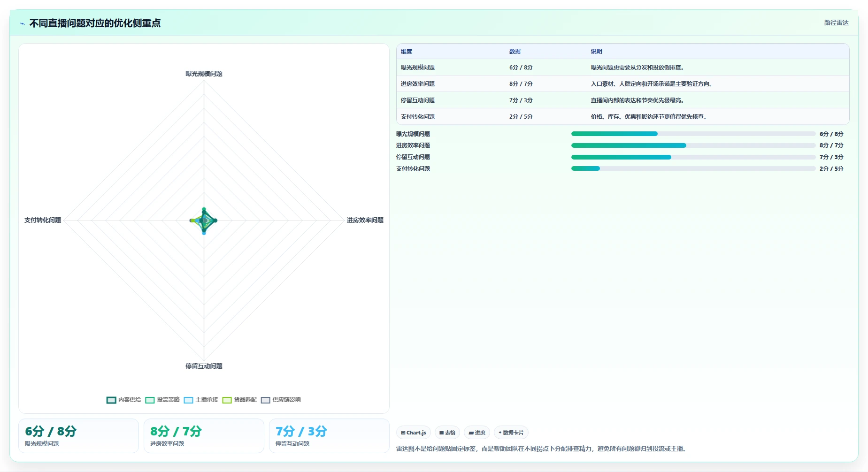Image resolution: width=868 pixels, height=472 pixels.
Task: Click the Chart.js chip
Action: point(414,433)
